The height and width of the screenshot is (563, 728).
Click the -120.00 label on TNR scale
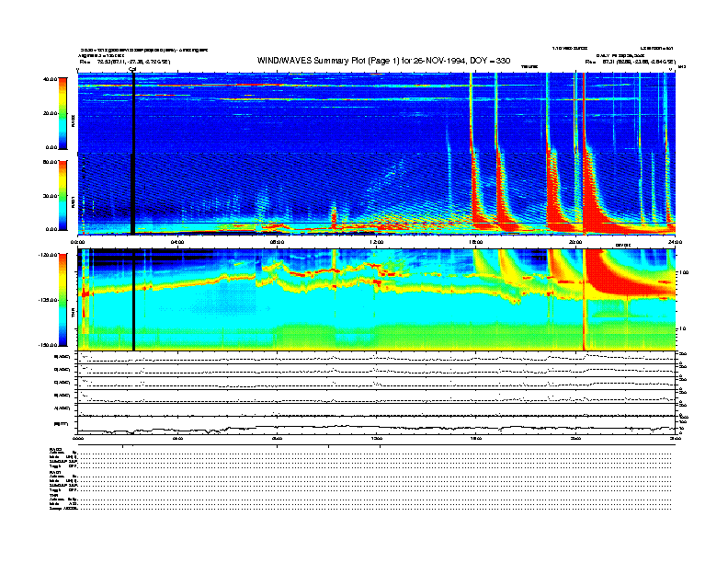(48, 255)
